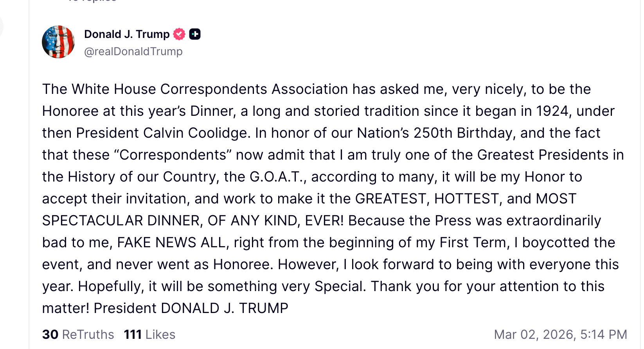Click the partial gray circle at left edge
This screenshot has width=644, height=349.
(x=1, y=27)
